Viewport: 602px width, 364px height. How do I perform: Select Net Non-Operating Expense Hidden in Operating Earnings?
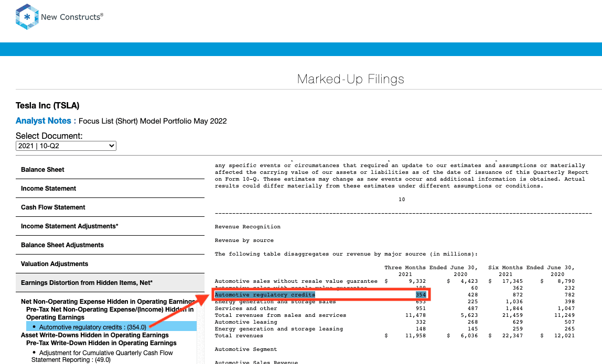pyautogui.click(x=108, y=302)
